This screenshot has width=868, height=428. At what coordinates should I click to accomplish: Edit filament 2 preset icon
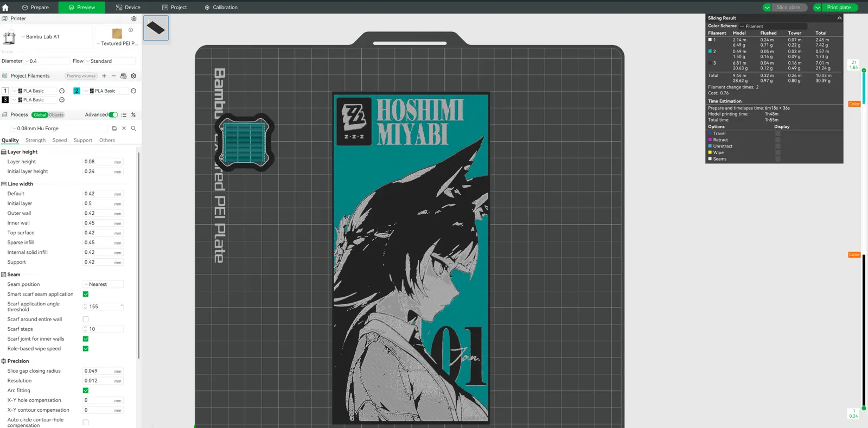pos(133,91)
